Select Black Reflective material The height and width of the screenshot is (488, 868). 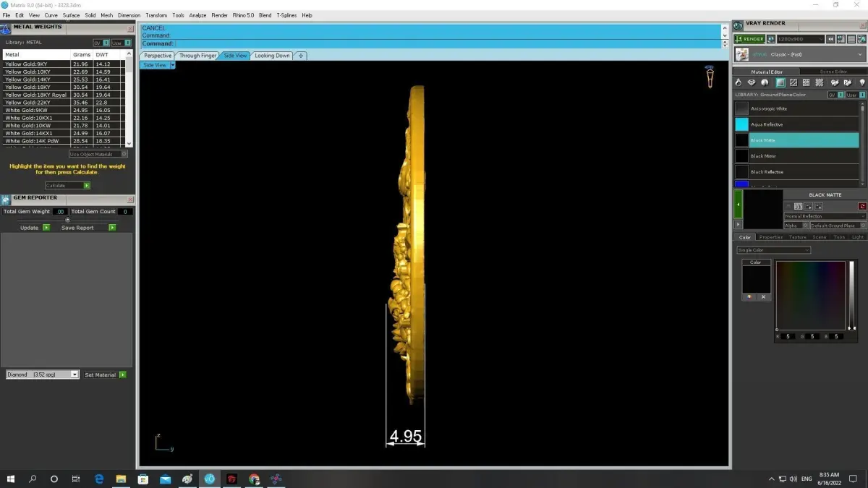tap(796, 171)
